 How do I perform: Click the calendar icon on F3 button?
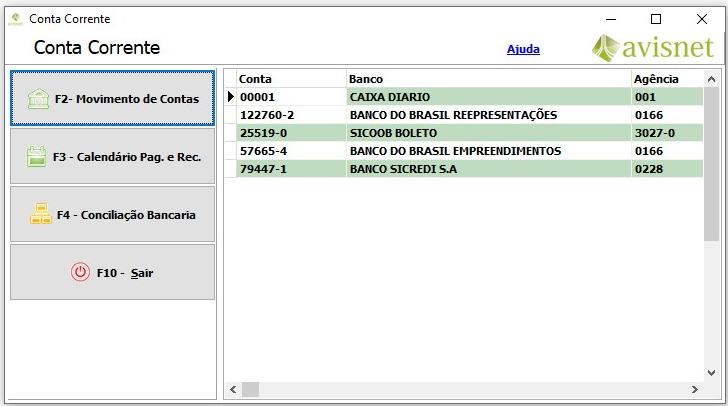click(37, 157)
